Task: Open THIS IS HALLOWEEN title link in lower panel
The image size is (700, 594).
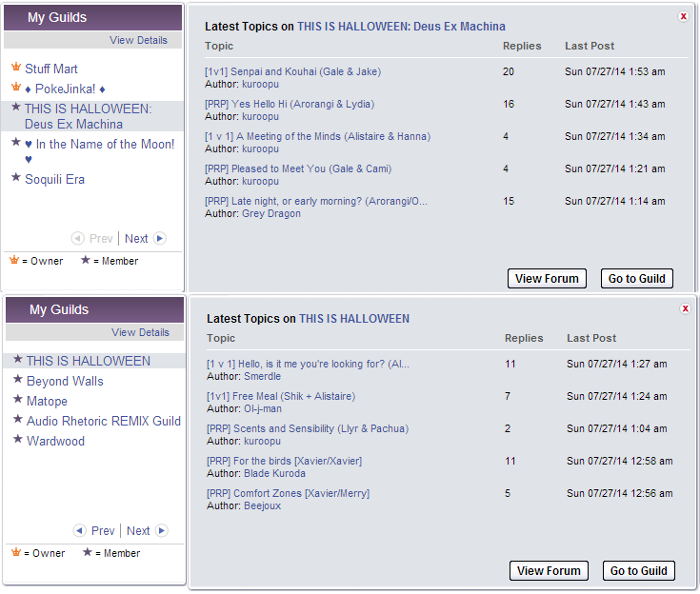Action: (x=354, y=319)
